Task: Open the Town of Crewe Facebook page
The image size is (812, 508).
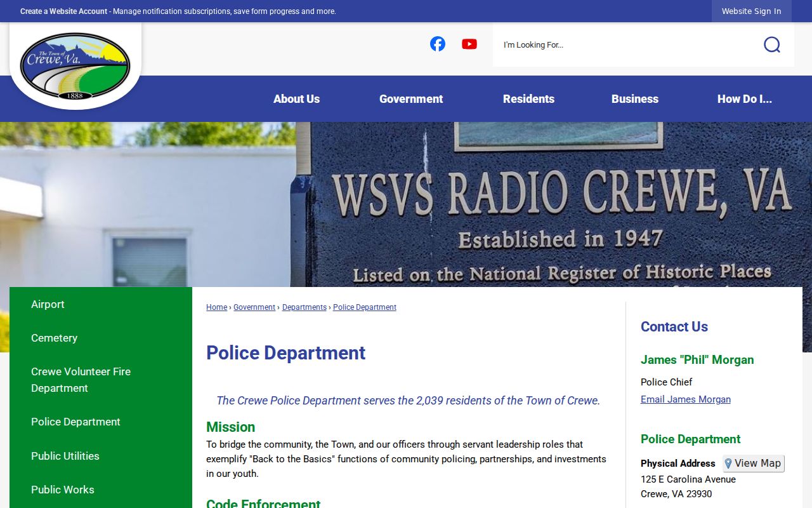Action: tap(438, 44)
